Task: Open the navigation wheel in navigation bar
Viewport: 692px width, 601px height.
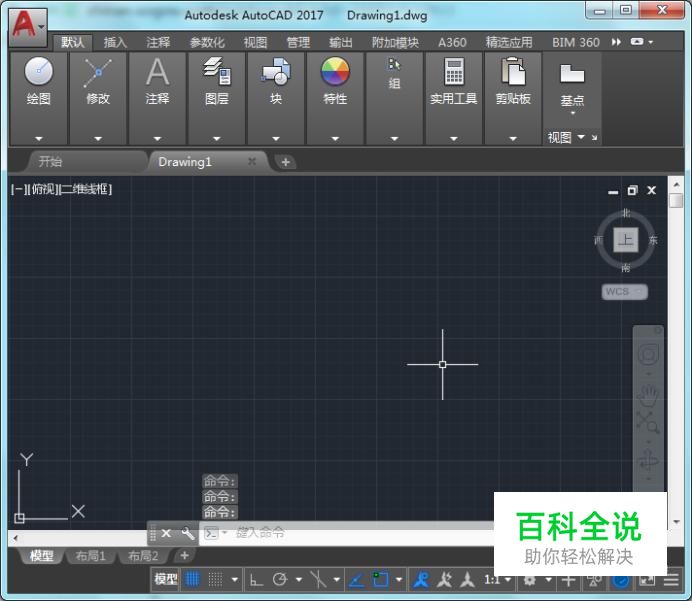Action: click(x=648, y=355)
